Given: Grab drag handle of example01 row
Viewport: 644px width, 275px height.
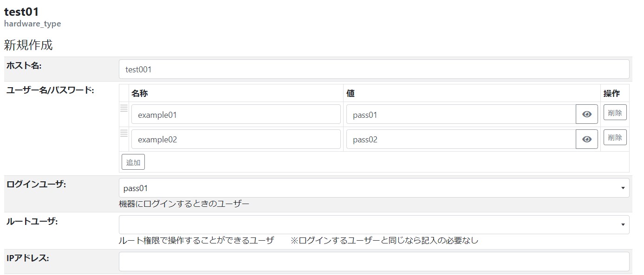Looking at the screenshot, I should coord(124,109).
